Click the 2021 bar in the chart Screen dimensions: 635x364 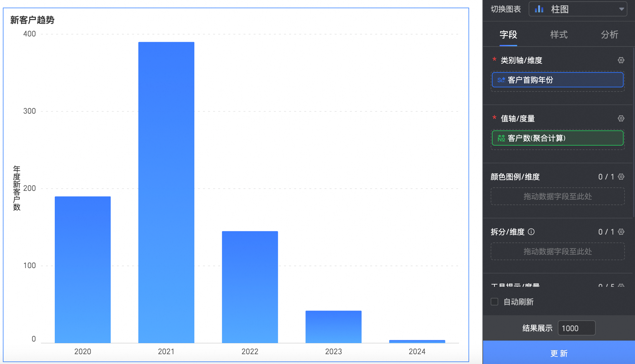click(166, 192)
